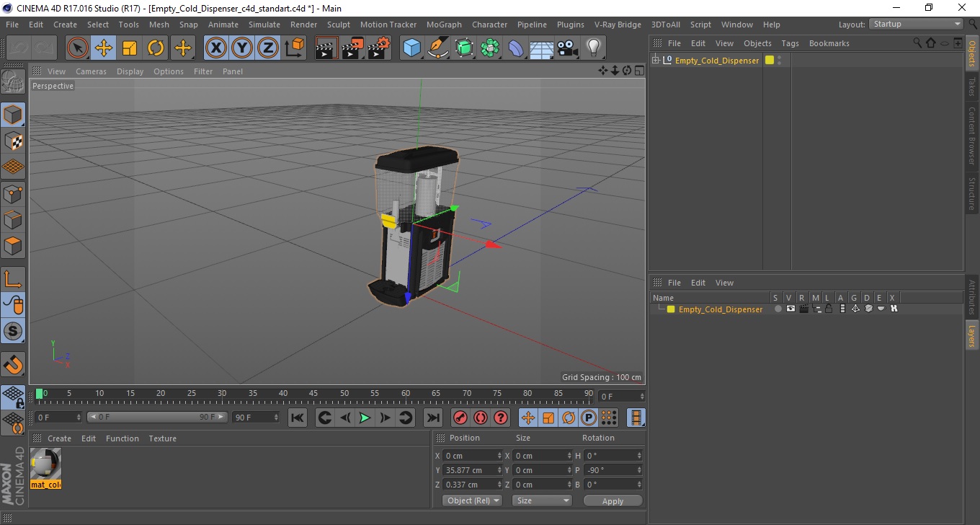Click the yellow layer swatch in Objects manager
Screen dimensions: 980x525
pyautogui.click(x=770, y=60)
